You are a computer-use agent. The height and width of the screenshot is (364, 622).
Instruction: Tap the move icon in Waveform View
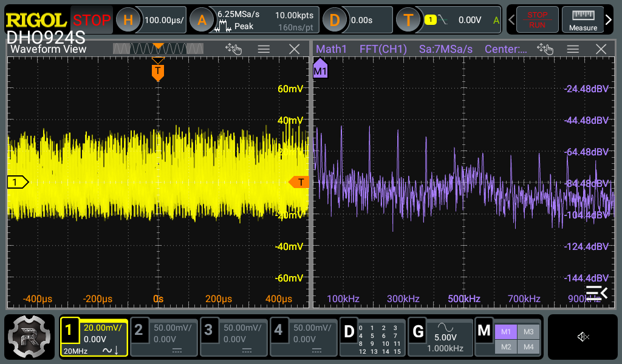233,49
